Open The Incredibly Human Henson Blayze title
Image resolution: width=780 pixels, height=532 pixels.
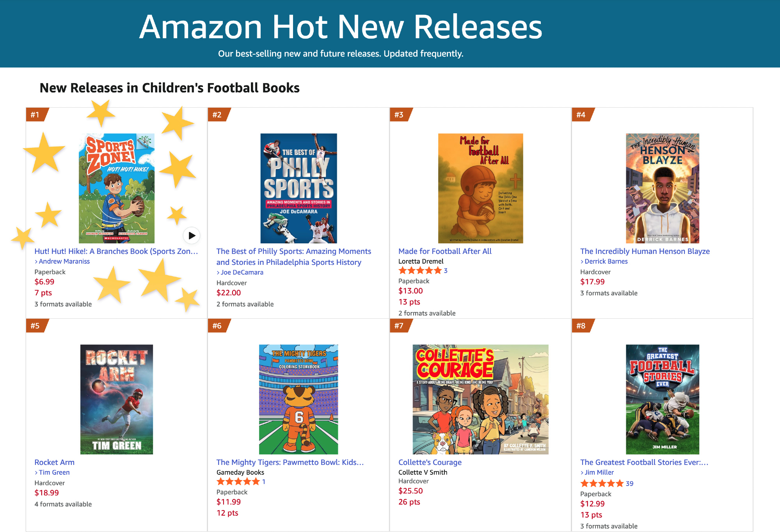click(x=645, y=251)
